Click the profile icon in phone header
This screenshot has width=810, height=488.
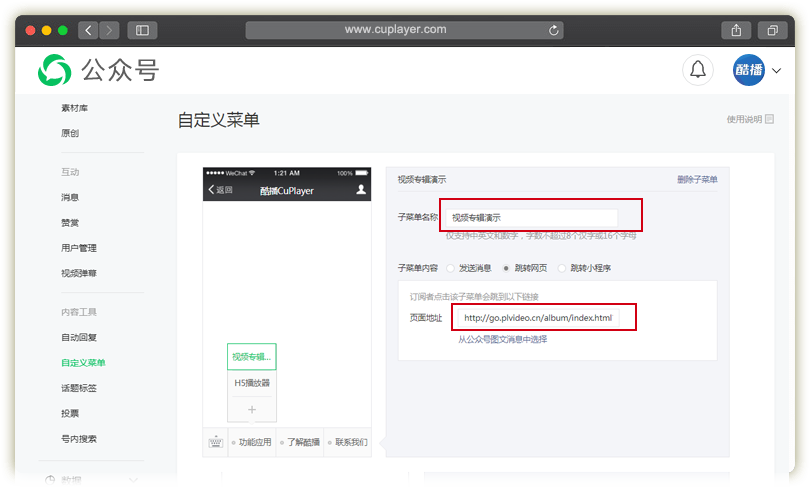point(361,189)
